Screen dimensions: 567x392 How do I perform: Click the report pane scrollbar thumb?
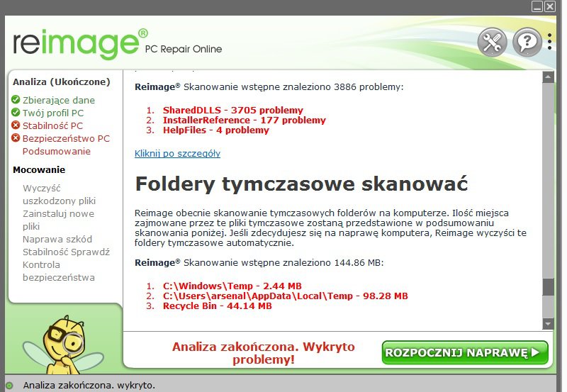(x=548, y=287)
